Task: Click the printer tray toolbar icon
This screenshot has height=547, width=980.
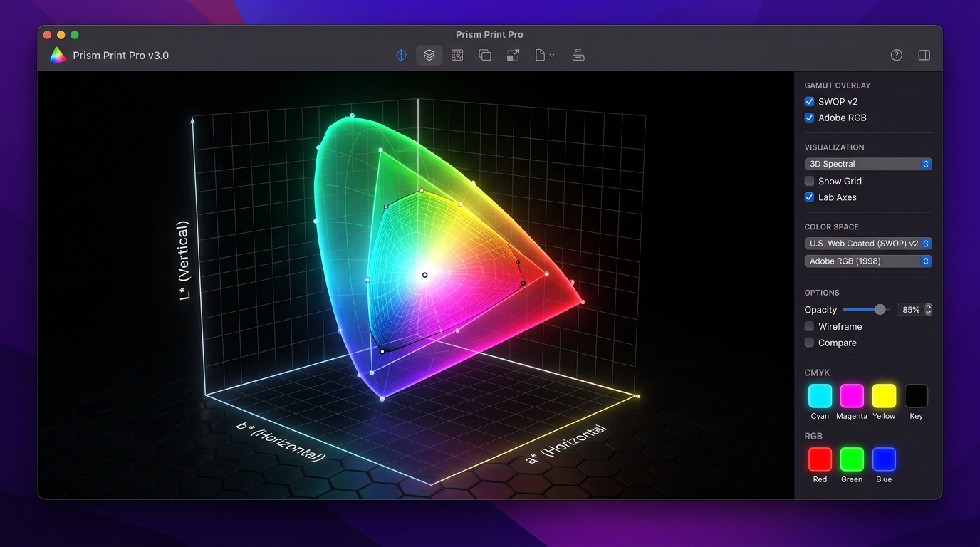Action: tap(578, 55)
